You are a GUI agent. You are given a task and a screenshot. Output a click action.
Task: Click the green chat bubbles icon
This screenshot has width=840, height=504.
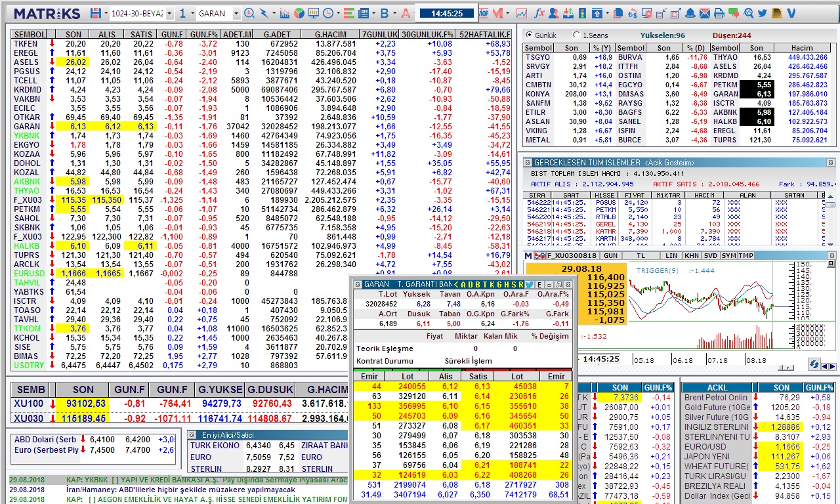pos(733,13)
